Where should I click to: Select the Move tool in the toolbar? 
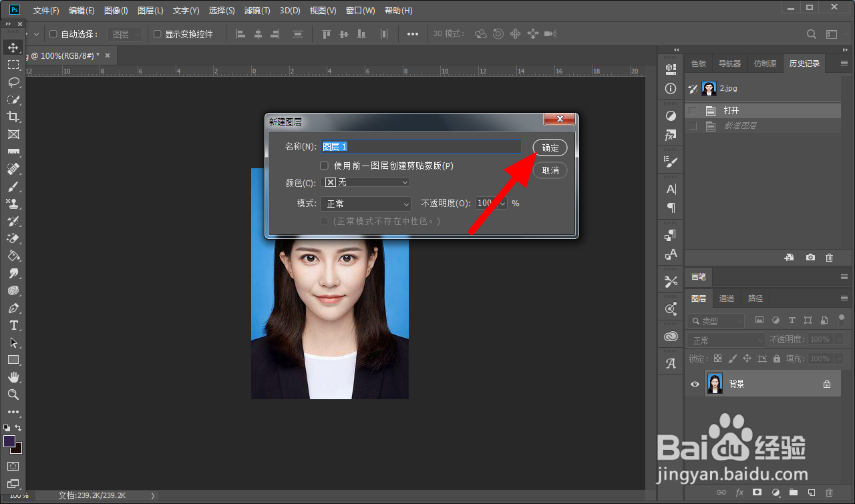click(x=13, y=47)
